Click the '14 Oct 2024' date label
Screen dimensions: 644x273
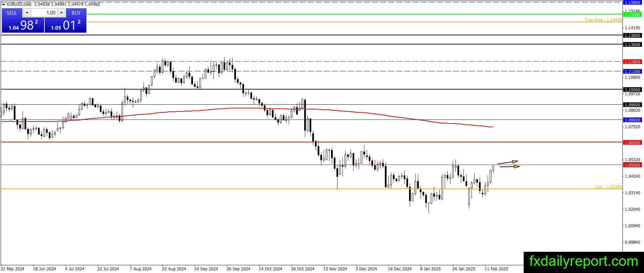(271, 269)
